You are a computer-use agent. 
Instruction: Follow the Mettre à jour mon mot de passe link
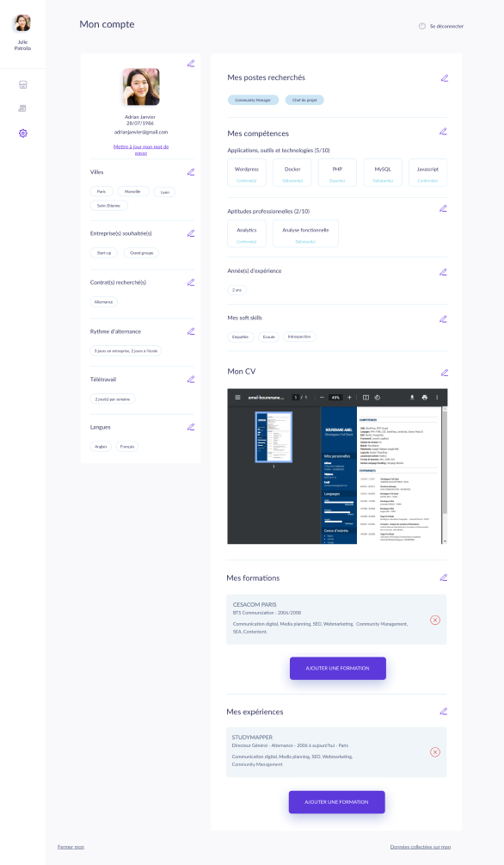[141, 150]
